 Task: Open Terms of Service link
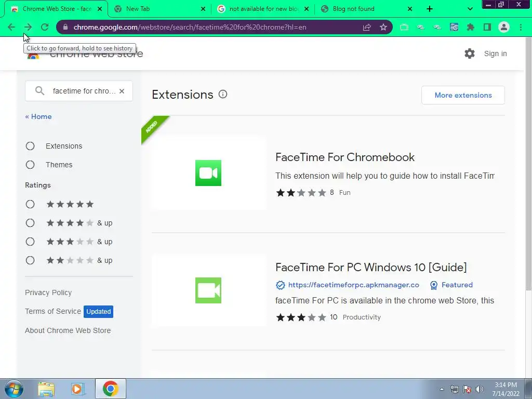click(53, 311)
